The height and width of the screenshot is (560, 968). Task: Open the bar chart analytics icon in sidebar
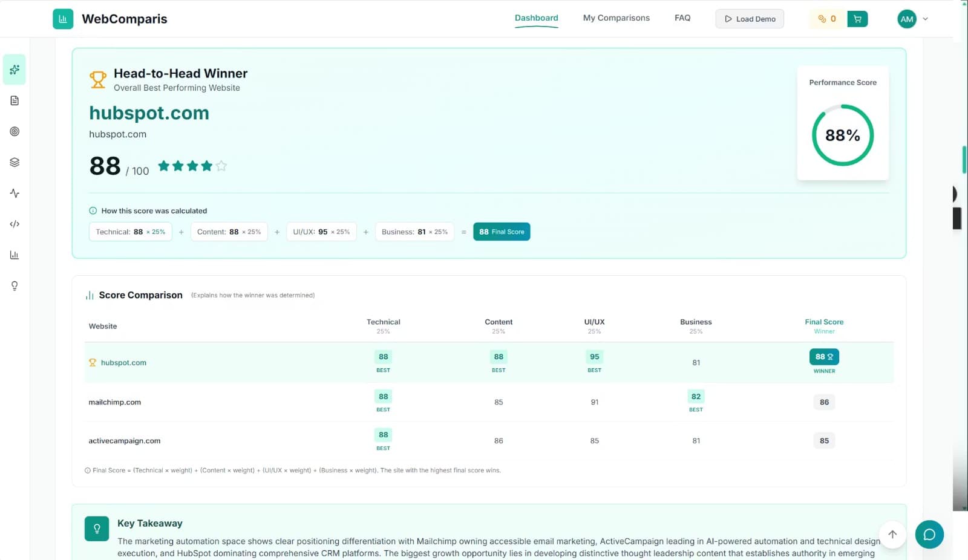tap(14, 255)
